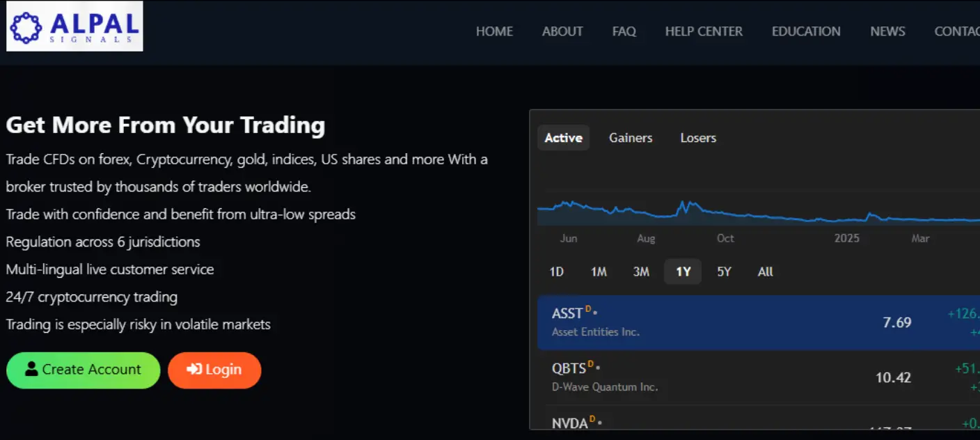The width and height of the screenshot is (980, 440).
Task: Click the user icon in Create Account
Action: point(31,370)
